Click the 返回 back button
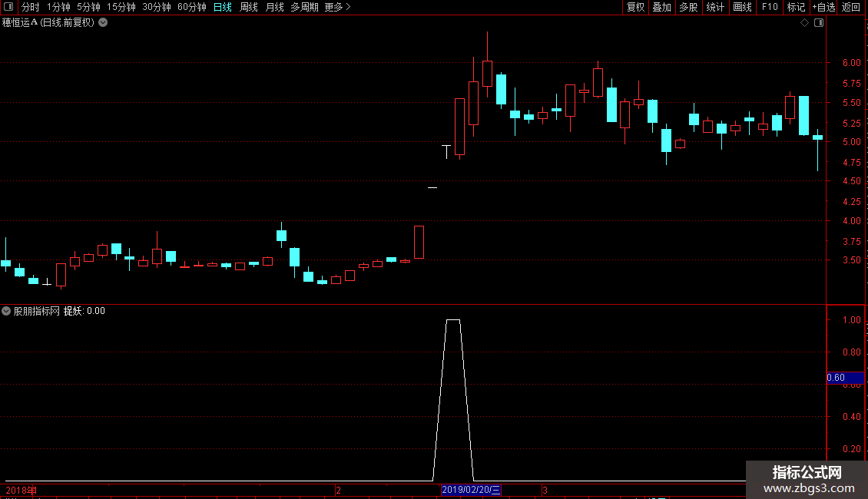 point(851,7)
